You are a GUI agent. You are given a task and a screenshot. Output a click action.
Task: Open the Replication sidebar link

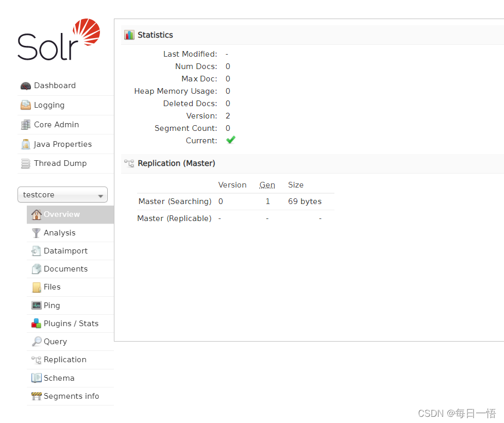point(65,360)
